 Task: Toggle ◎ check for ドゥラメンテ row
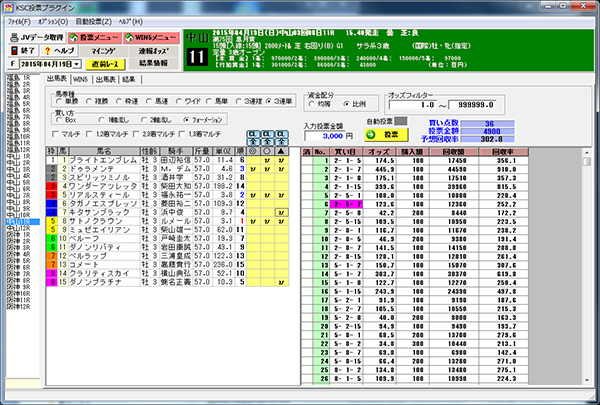coord(253,169)
